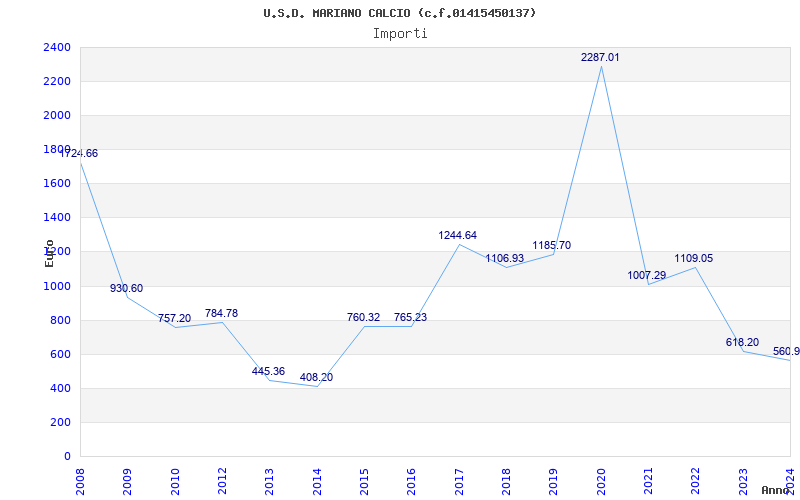This screenshot has height=500, width=800.
Task: Click the 2010 x-axis year label
Action: (x=174, y=481)
